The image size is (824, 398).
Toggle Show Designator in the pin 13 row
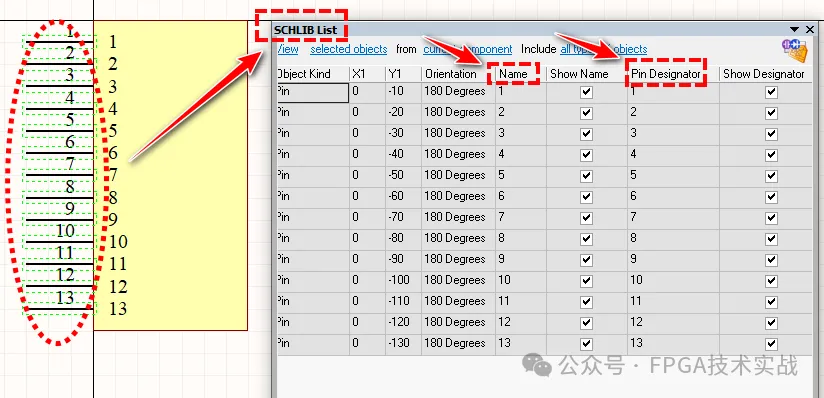click(771, 344)
